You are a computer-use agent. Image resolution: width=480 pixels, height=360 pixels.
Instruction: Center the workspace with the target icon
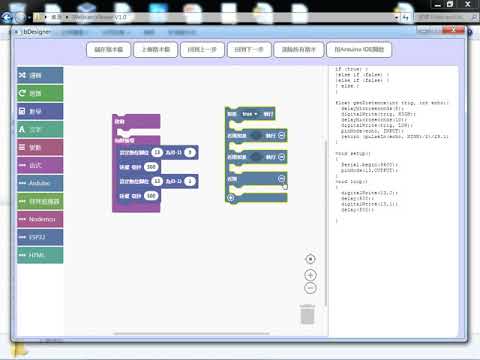(310, 259)
